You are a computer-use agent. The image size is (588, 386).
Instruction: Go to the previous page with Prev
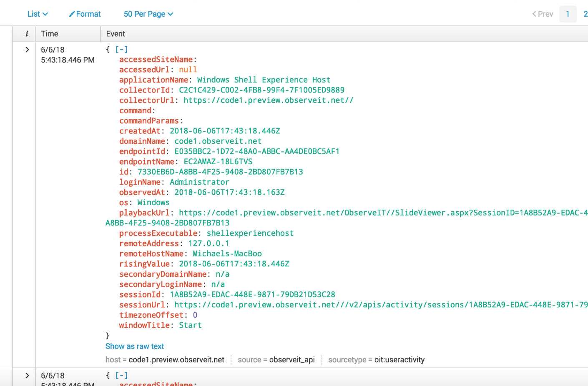543,14
